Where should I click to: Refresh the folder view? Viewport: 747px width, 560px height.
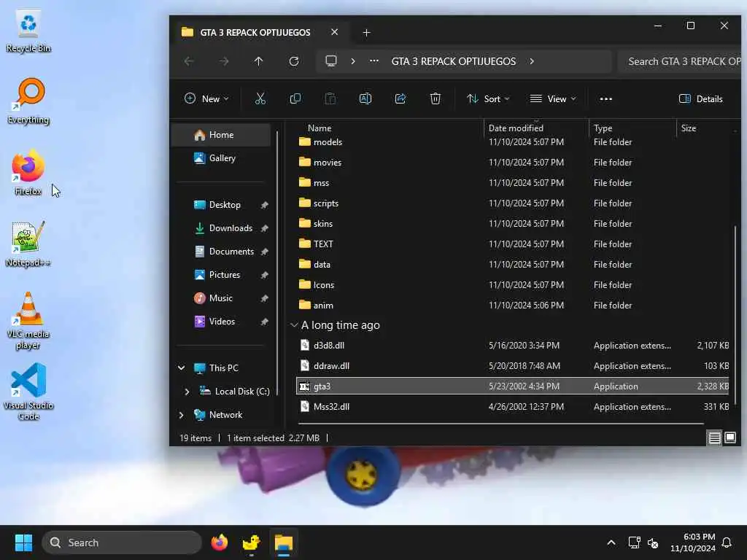tap(294, 61)
